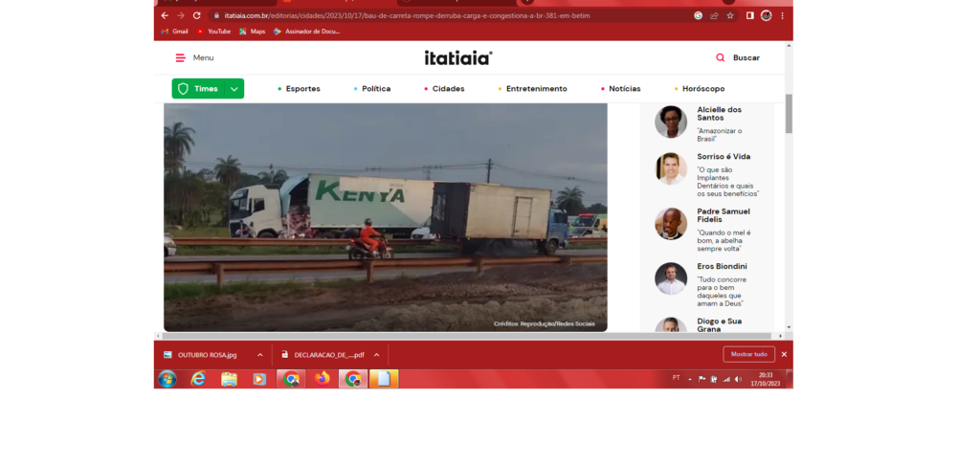The width and height of the screenshot is (980, 466).
Task: Open the Eros Biondini column
Action: click(x=722, y=266)
